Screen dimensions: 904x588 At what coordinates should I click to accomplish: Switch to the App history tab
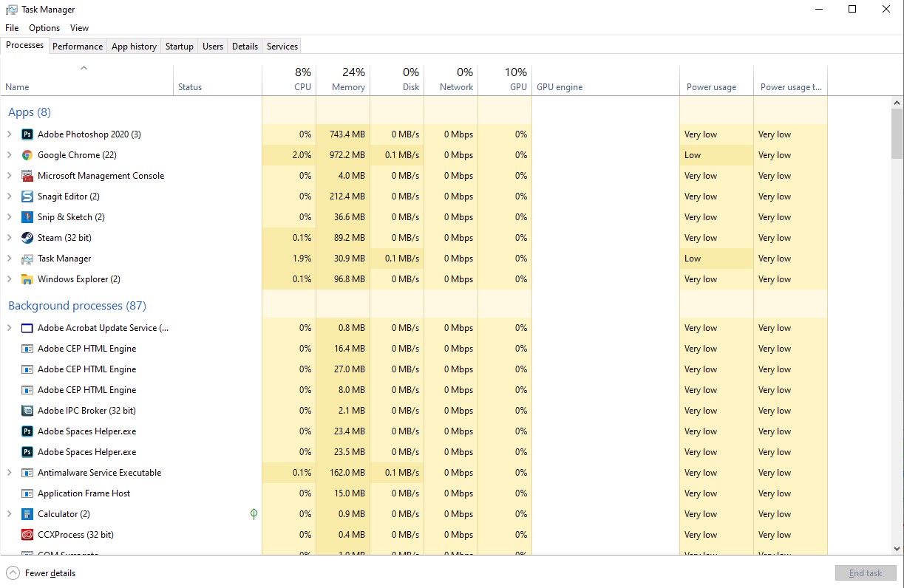click(x=134, y=46)
